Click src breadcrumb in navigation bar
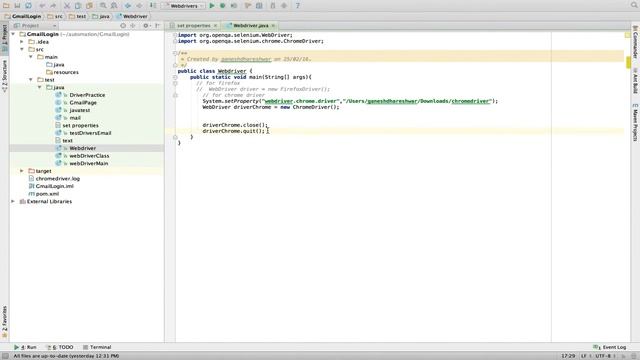The height and width of the screenshot is (360, 640). (55, 16)
